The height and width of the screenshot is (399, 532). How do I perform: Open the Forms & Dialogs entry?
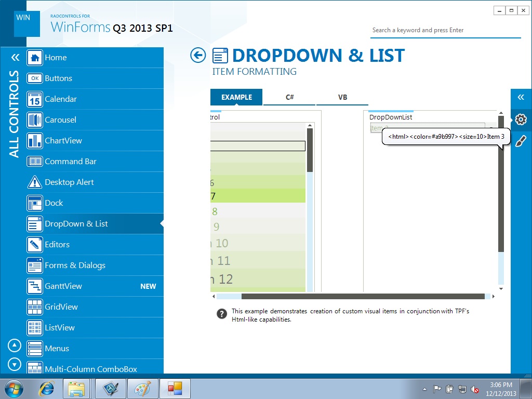[x=95, y=265]
